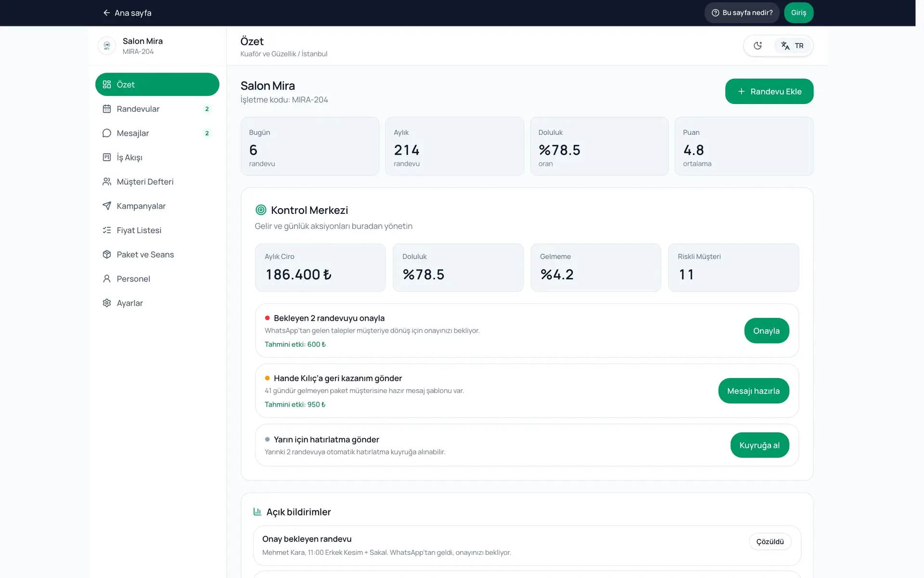Click the Kampanyalar paper plane icon
The image size is (924, 578).
pyautogui.click(x=107, y=206)
